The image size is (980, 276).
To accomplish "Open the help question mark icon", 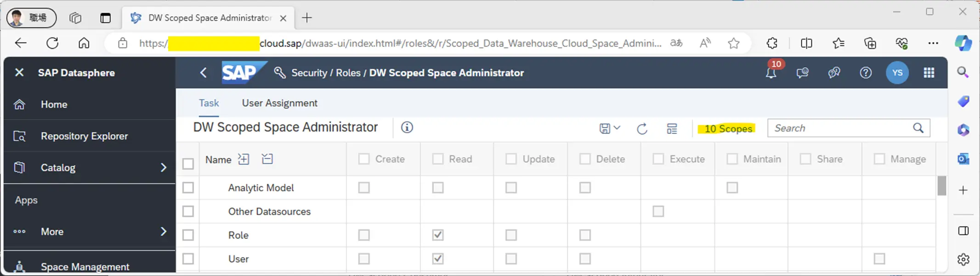I will 866,73.
